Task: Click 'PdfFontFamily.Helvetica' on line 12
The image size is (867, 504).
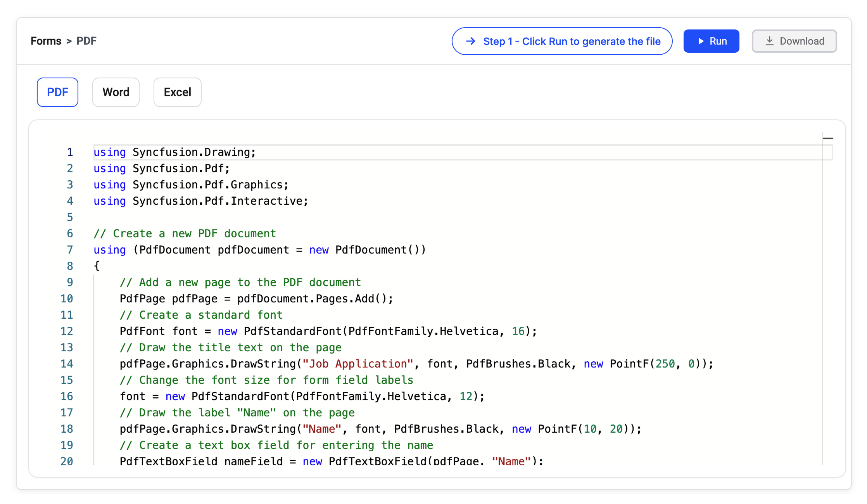Action: click(x=423, y=331)
